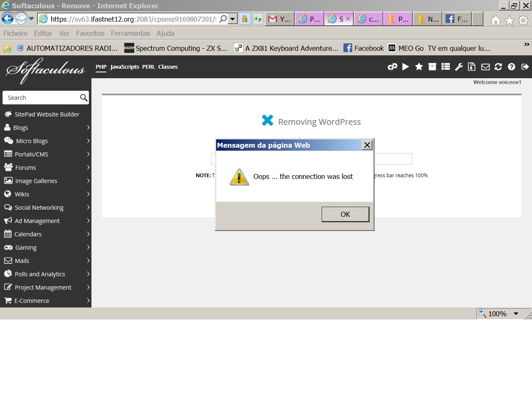Open the All Installations box icon

point(432,67)
